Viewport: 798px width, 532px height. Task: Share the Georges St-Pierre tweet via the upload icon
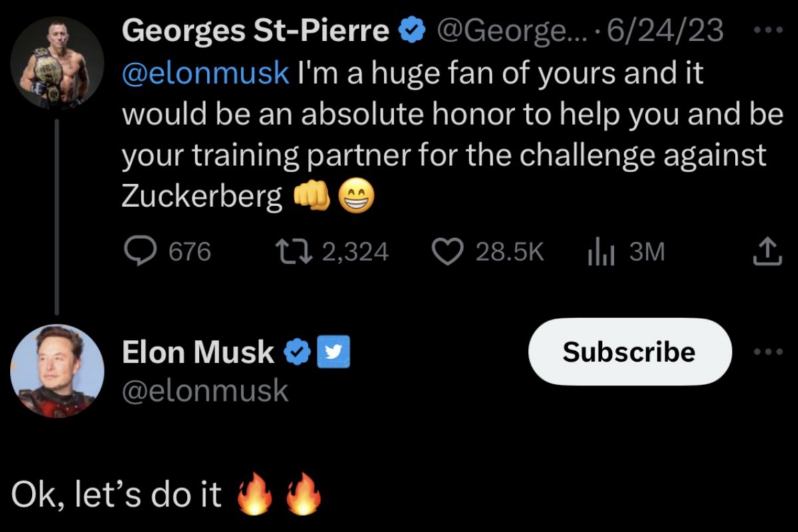[x=766, y=251]
